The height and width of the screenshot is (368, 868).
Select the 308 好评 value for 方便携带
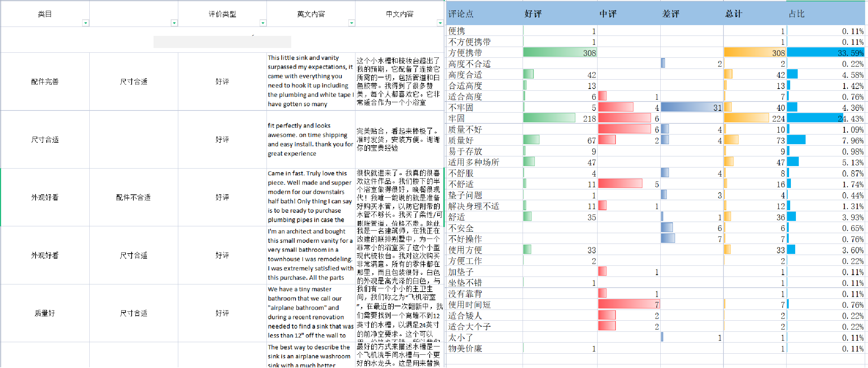560,53
